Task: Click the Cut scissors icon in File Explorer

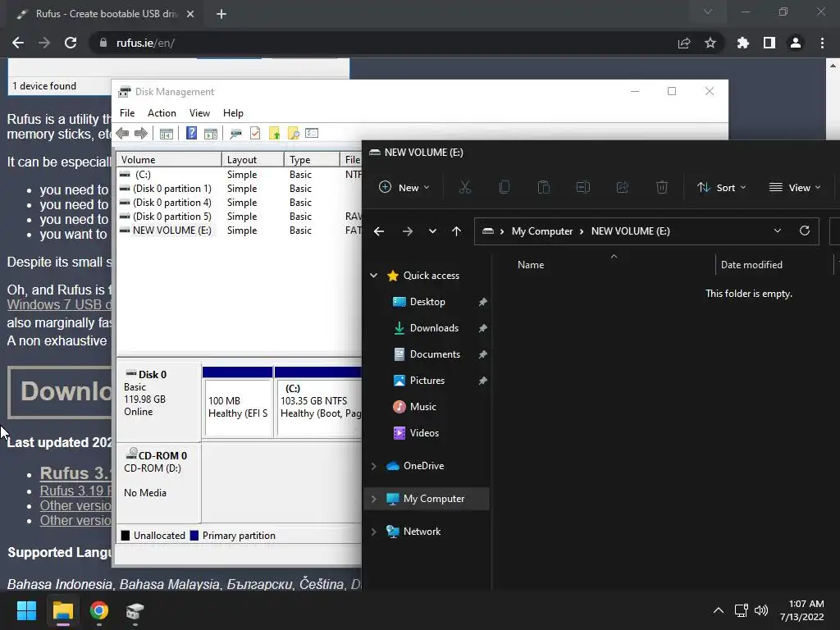Action: pos(465,187)
